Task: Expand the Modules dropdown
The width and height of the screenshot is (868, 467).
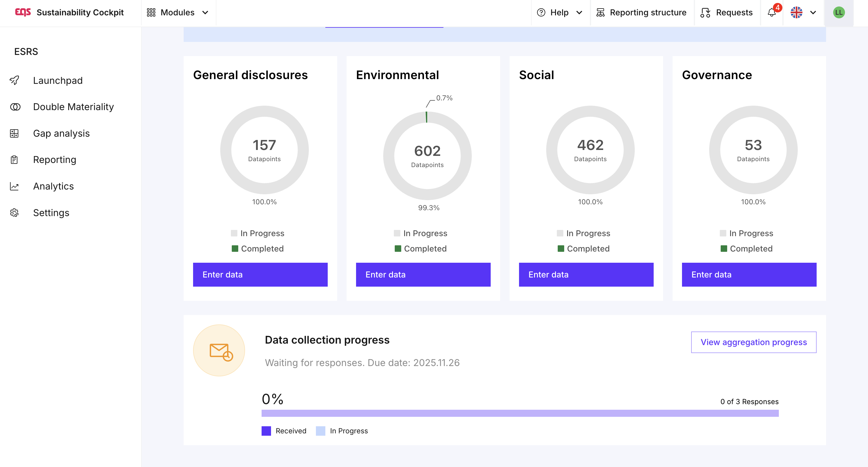Action: [178, 12]
